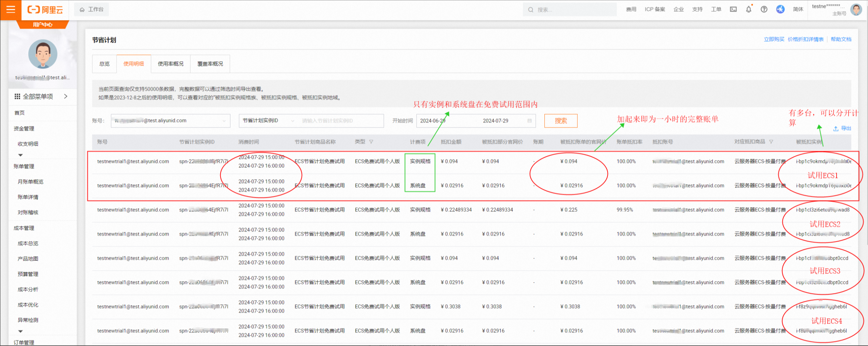Expand 全部菜单项 with the chevron
Viewport: 868px width, 346px height.
tap(66, 96)
